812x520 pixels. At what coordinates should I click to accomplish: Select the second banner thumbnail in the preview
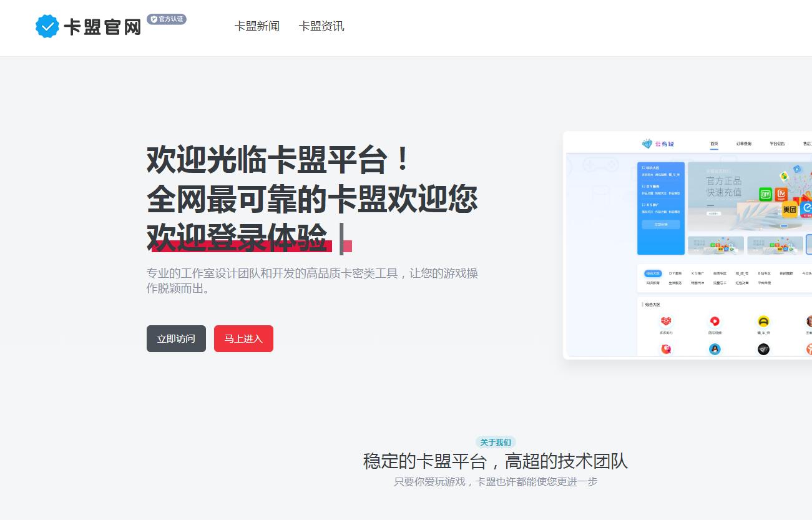point(775,245)
